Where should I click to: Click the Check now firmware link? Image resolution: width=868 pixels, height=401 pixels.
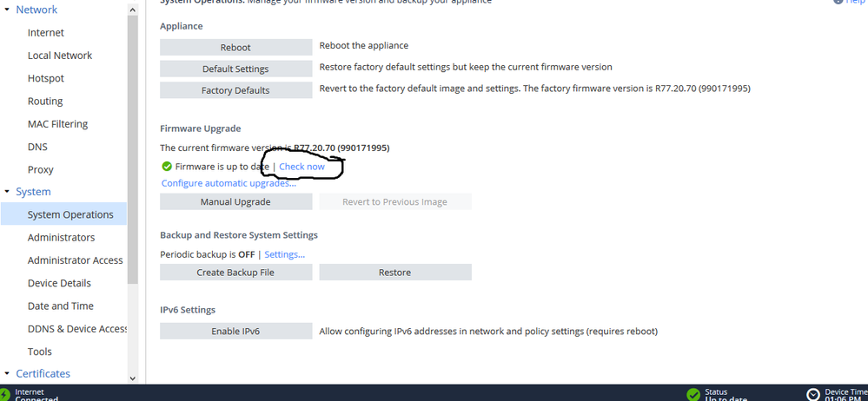[x=301, y=167]
